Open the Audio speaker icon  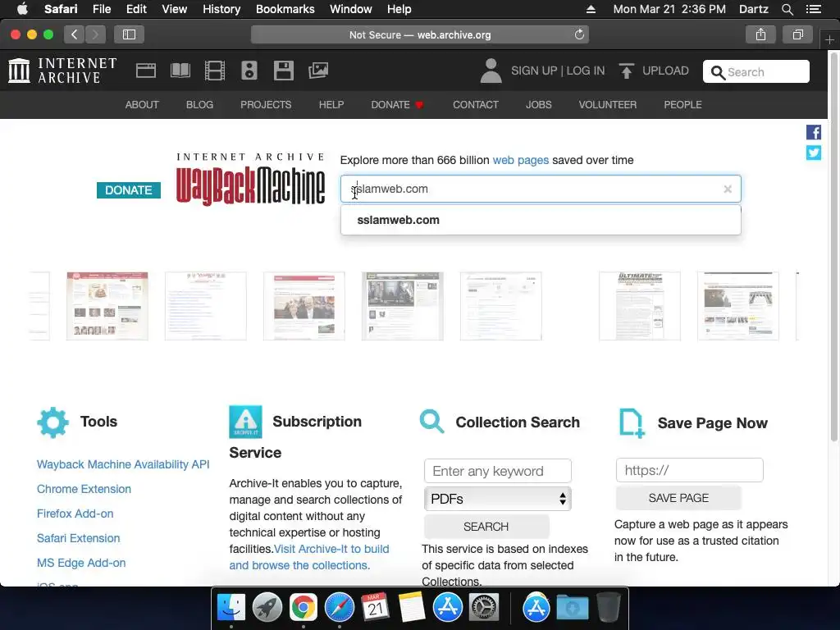coord(249,71)
